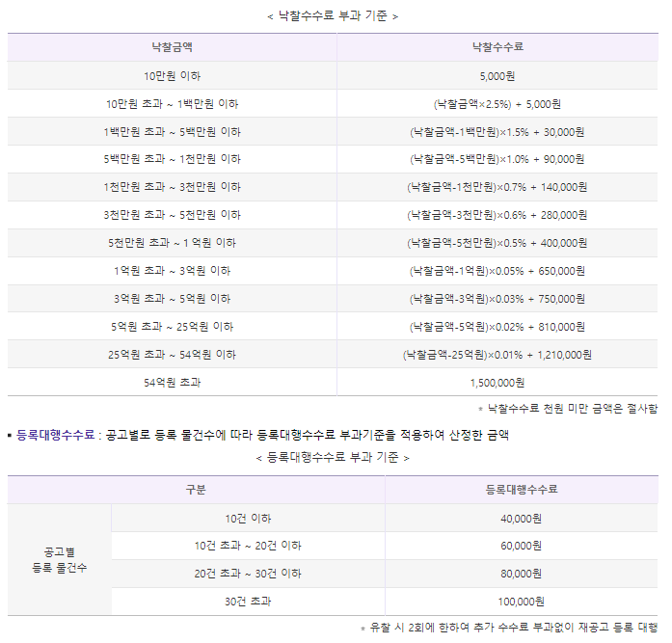Click the '×1.5% + 30,000원' formula cell
Screen dimensions: 672x643
tap(497, 131)
